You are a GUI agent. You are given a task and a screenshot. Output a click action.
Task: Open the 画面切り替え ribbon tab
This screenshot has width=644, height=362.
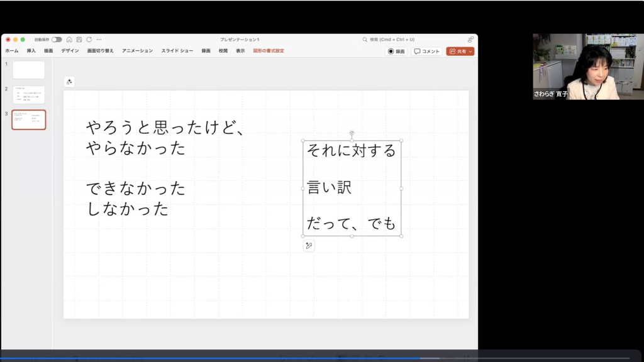(x=100, y=51)
